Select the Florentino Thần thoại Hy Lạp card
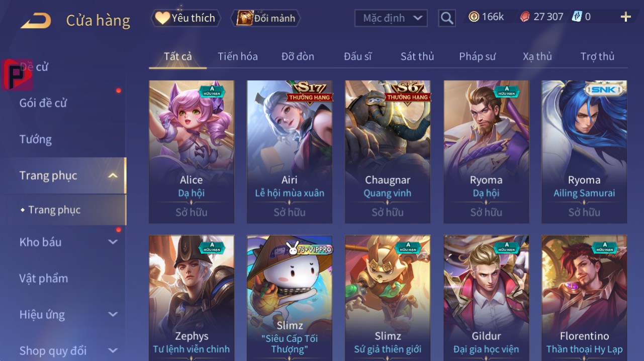644x361 pixels. (584, 298)
